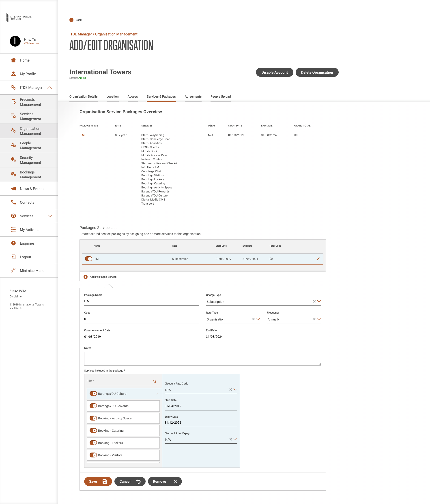The width and height of the screenshot is (430, 504).
Task: Click the Cost input field
Action: tap(142, 319)
